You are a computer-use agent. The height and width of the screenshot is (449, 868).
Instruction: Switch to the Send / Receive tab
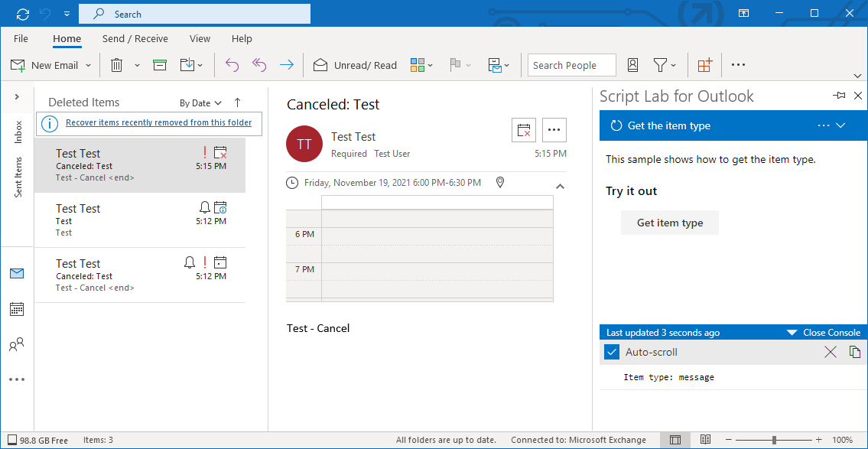(x=135, y=38)
